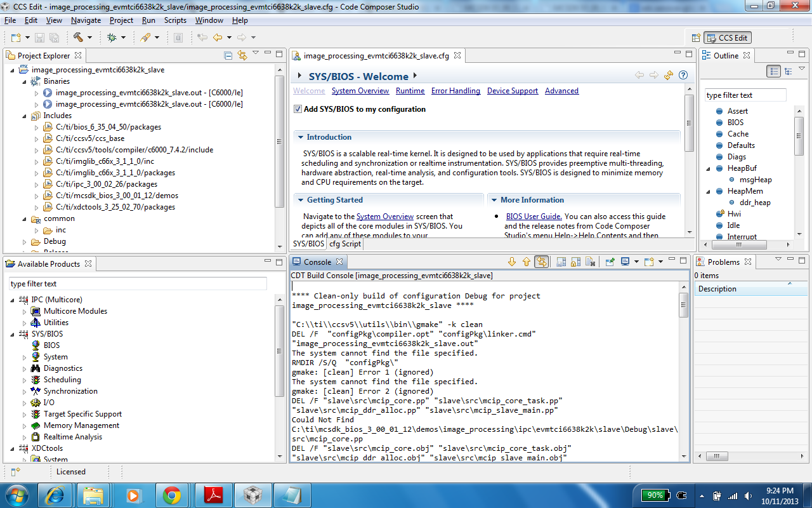Click the Open Perspective icon
This screenshot has height=508, width=812.
pos(696,38)
